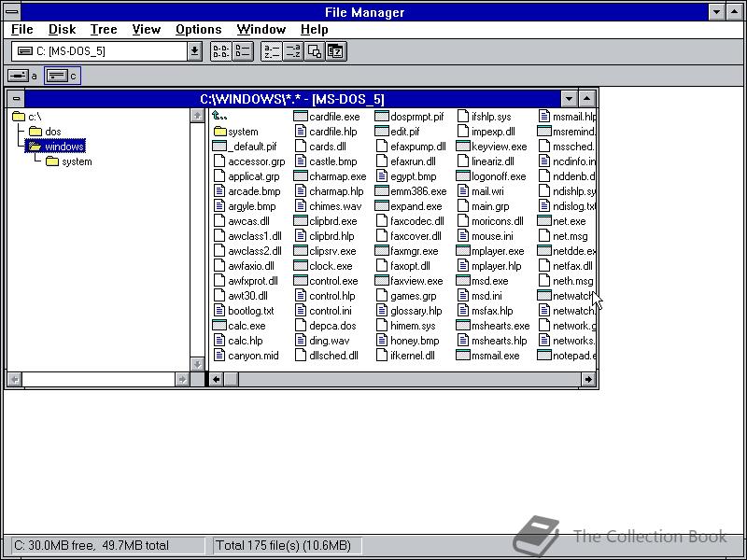747x560 pixels.
Task: Click Sort by Size toolbar button
Action: (x=315, y=51)
